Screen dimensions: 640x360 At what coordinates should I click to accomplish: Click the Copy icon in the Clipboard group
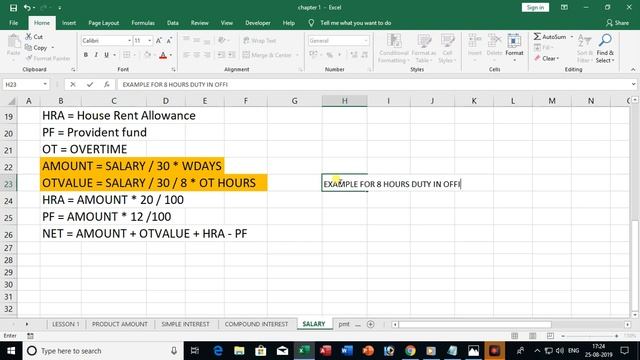29,48
